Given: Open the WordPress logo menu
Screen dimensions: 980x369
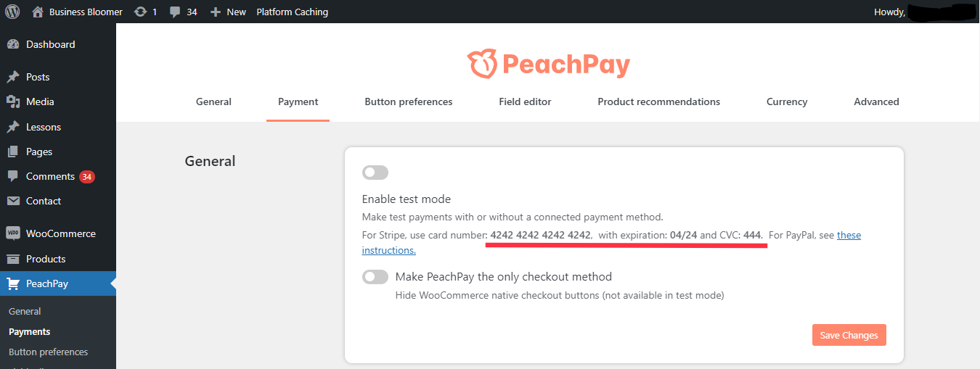Looking at the screenshot, I should click(x=12, y=12).
